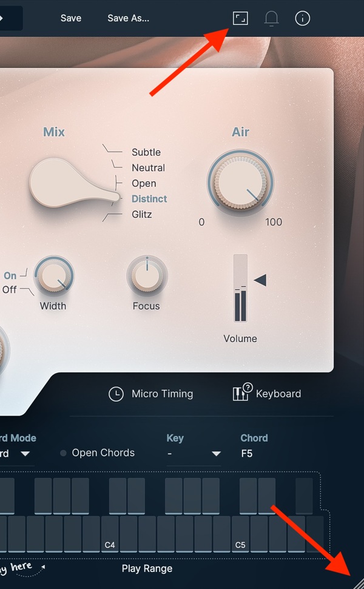Select the Subtle mix option
The width and height of the screenshot is (364, 589).
[x=146, y=152]
